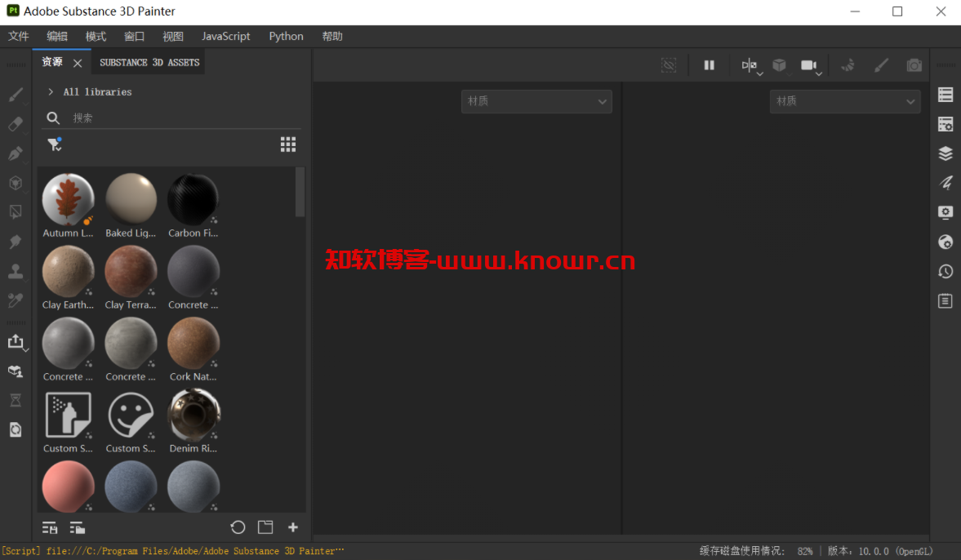Select the Material picker tool

[16, 300]
